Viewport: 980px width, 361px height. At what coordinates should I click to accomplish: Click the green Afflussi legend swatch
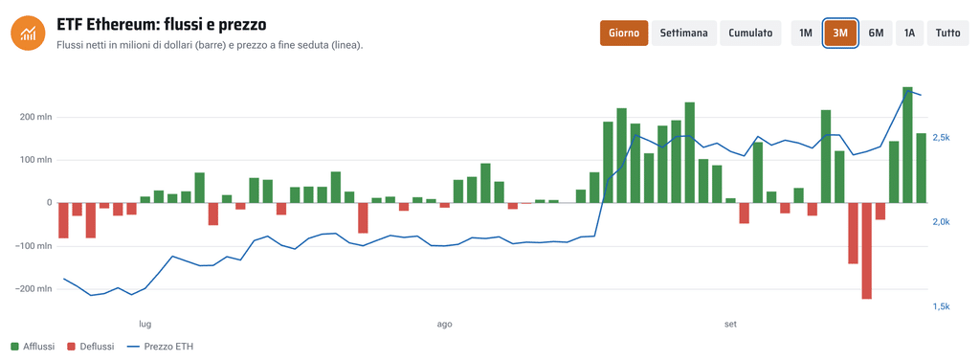point(14,347)
